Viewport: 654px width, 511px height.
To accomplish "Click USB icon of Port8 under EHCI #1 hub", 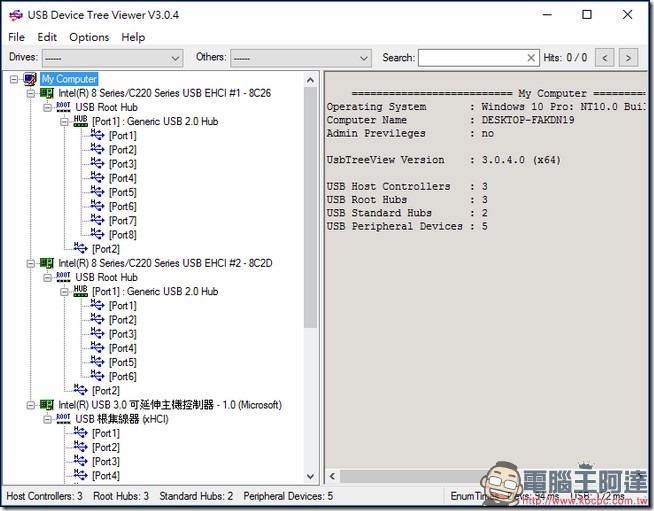I will click(97, 234).
